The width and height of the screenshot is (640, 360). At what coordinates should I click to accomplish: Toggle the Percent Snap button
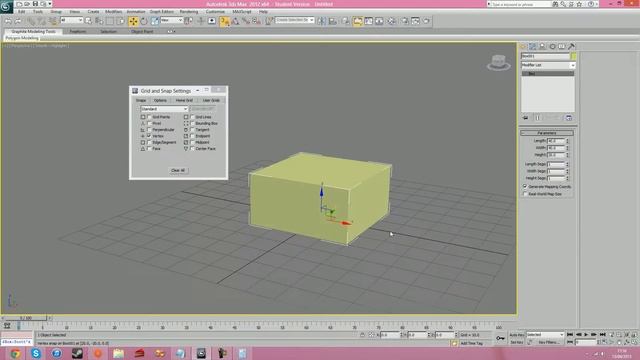[246, 21]
